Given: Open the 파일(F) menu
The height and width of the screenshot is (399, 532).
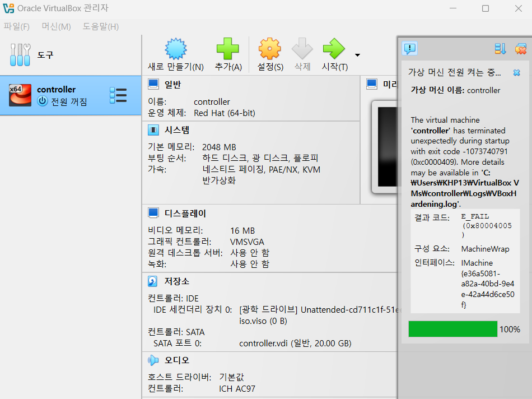Looking at the screenshot, I should point(17,26).
